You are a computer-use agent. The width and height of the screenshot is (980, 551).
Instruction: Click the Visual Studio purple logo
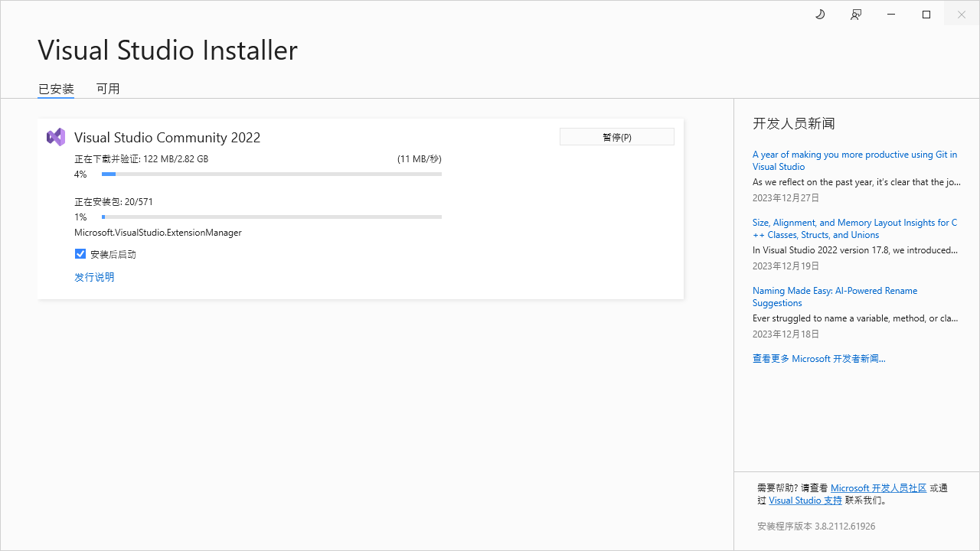(x=56, y=137)
